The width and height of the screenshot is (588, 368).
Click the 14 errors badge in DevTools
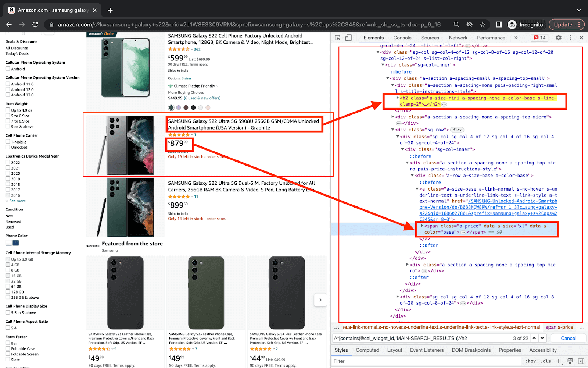(540, 38)
